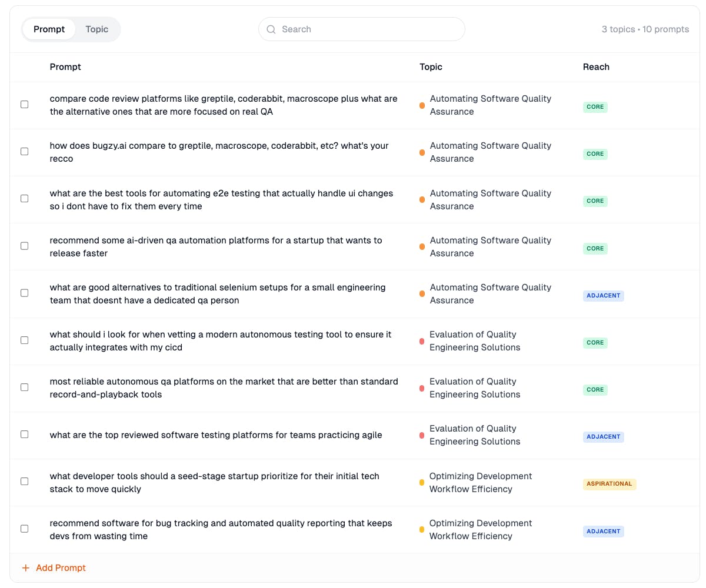Toggle checkbox for top reviewed testing platforms
706x588 pixels.
pos(25,435)
